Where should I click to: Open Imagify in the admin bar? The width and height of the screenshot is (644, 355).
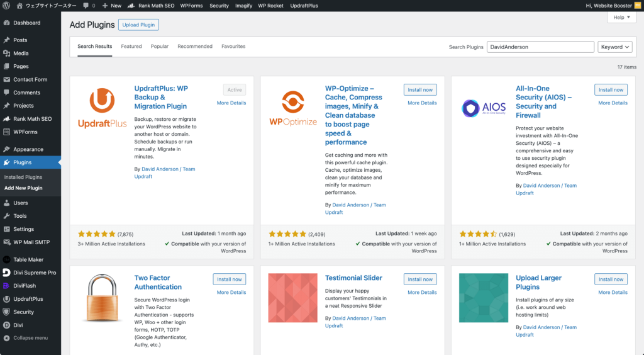[243, 6]
